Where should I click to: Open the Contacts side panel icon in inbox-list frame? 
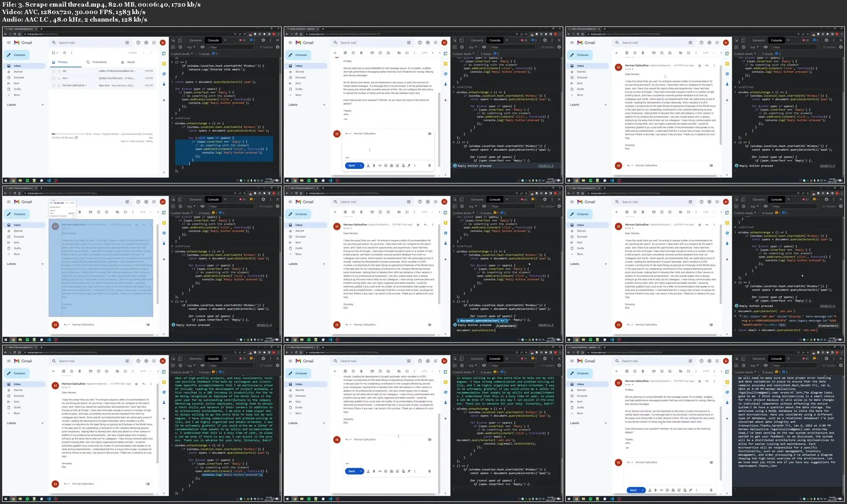coord(164,84)
